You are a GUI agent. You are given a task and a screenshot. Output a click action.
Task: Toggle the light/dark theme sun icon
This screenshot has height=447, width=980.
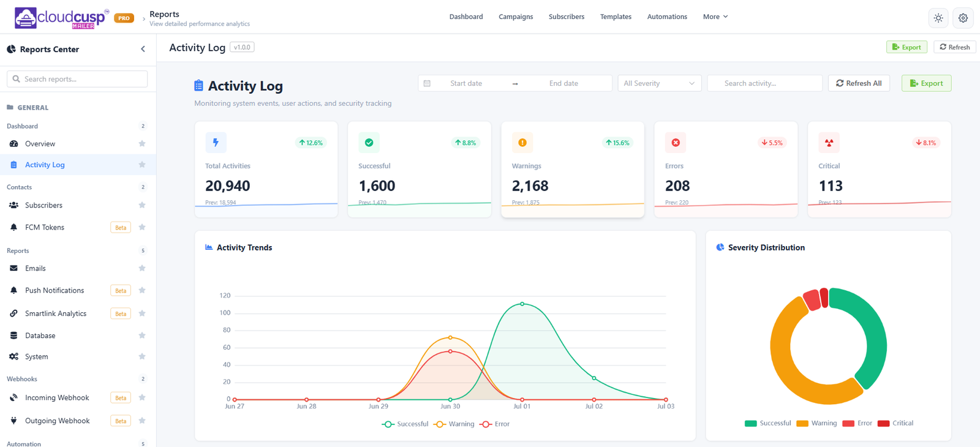(938, 18)
